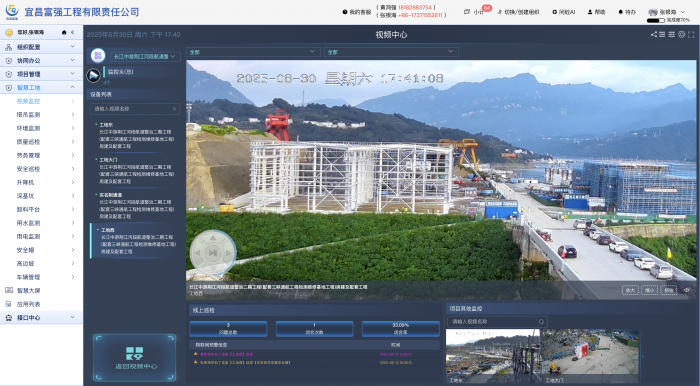Enter fullscreen using the corner-brackets icon

(691, 34)
